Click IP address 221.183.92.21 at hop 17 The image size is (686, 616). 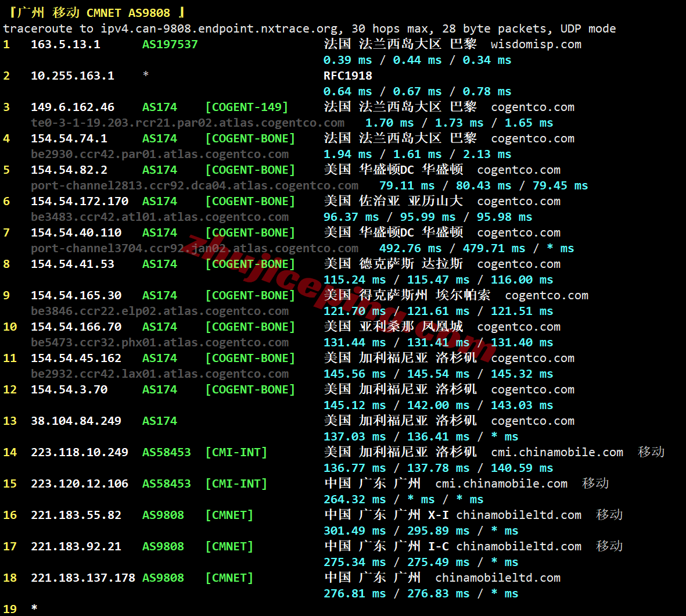pos(76,546)
